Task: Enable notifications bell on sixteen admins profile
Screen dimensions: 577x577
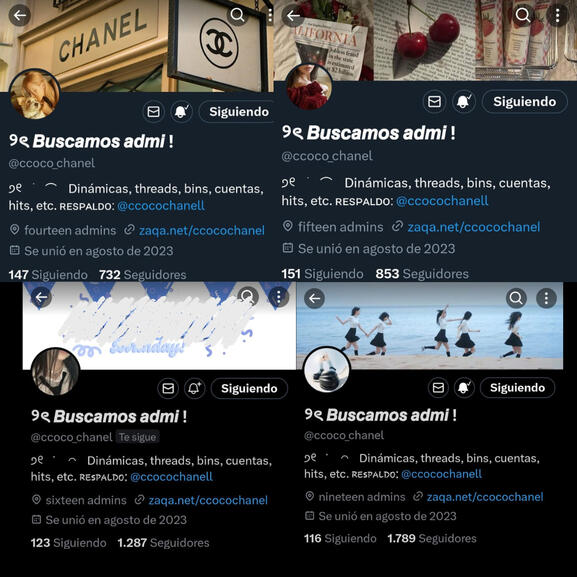Action: pos(194,388)
